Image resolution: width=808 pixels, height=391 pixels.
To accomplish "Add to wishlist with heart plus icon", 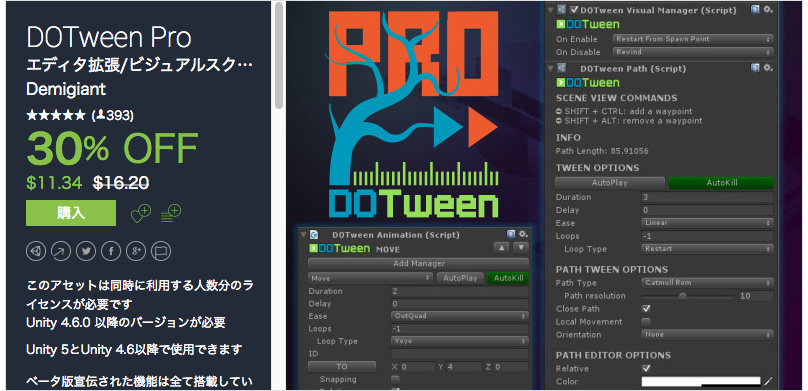I will 141,213.
